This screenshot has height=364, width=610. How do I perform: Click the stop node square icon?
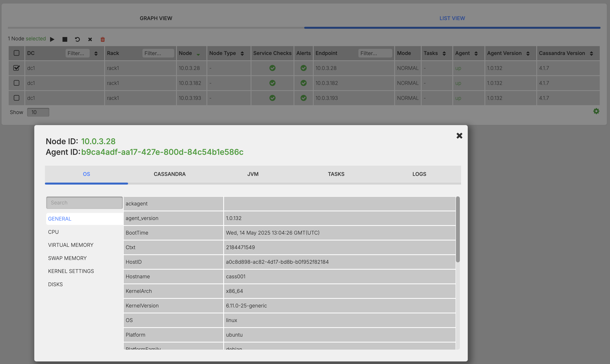[x=65, y=39]
